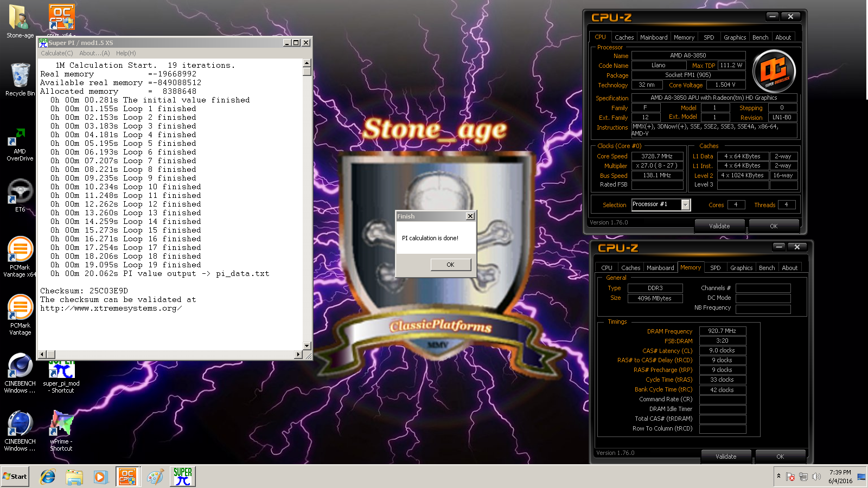868x488 pixels.
Task: Click the DRAM Frequency value 920.7 MHz
Action: coord(723,331)
